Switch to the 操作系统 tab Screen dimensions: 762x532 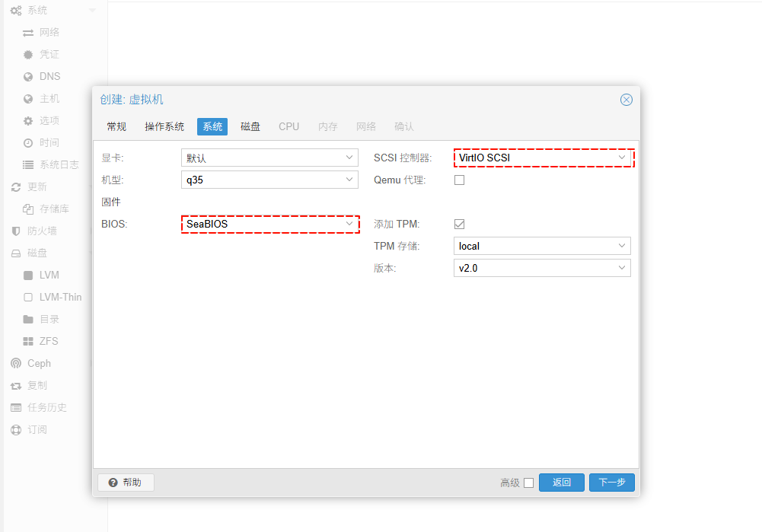click(164, 126)
